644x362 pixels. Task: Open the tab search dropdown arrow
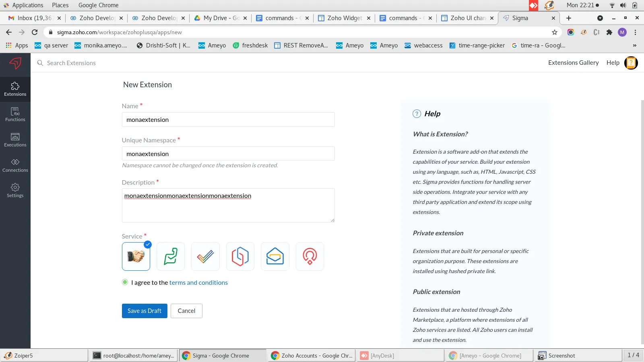point(600,18)
